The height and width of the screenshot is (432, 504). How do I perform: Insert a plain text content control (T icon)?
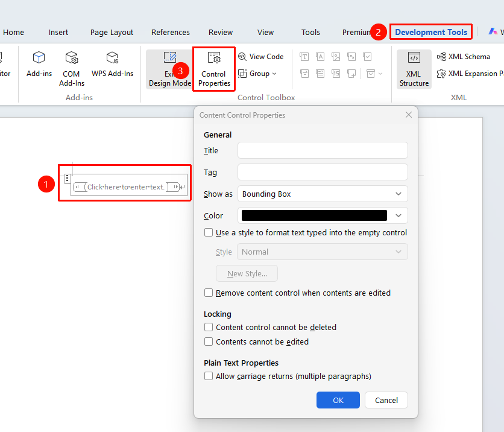pyautogui.click(x=304, y=57)
